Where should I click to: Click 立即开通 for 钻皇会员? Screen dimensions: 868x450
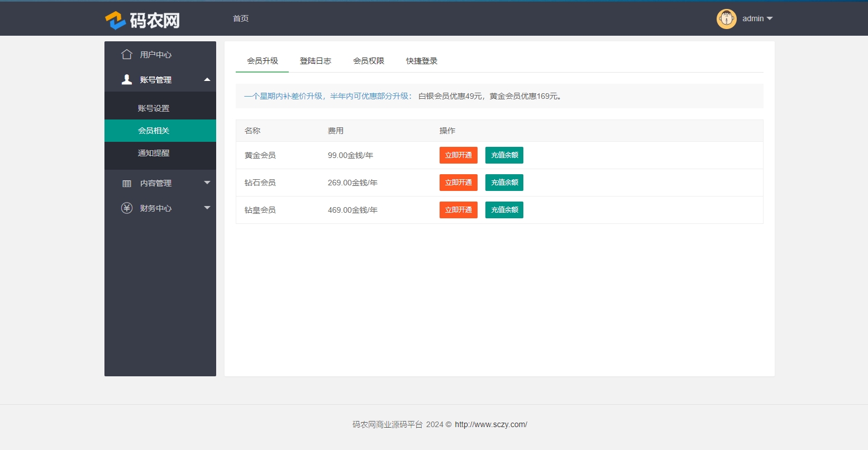458,210
